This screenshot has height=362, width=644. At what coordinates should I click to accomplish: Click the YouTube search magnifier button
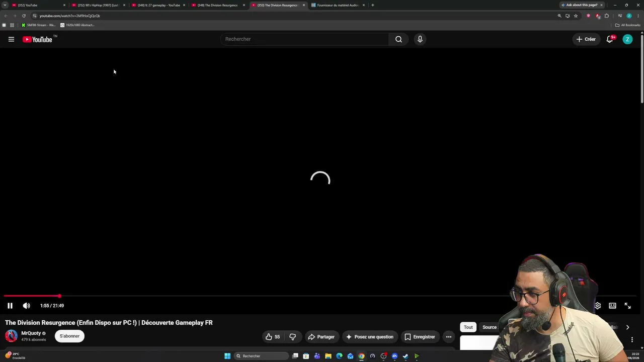tap(398, 39)
